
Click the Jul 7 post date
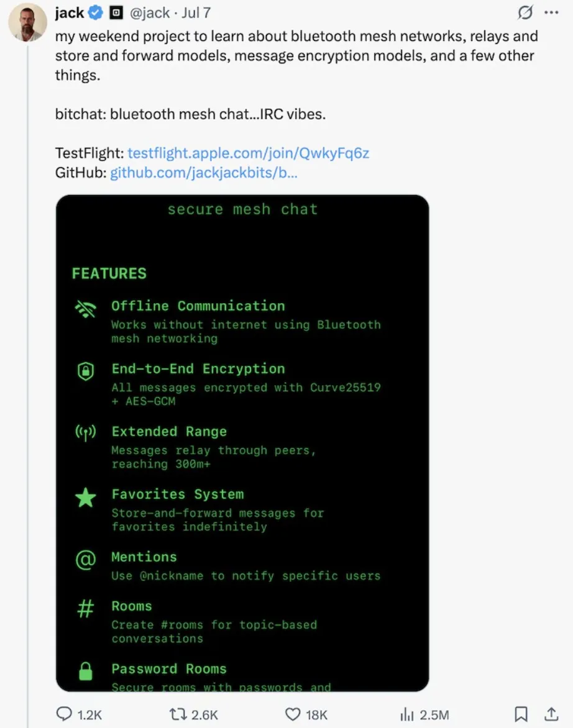196,12
